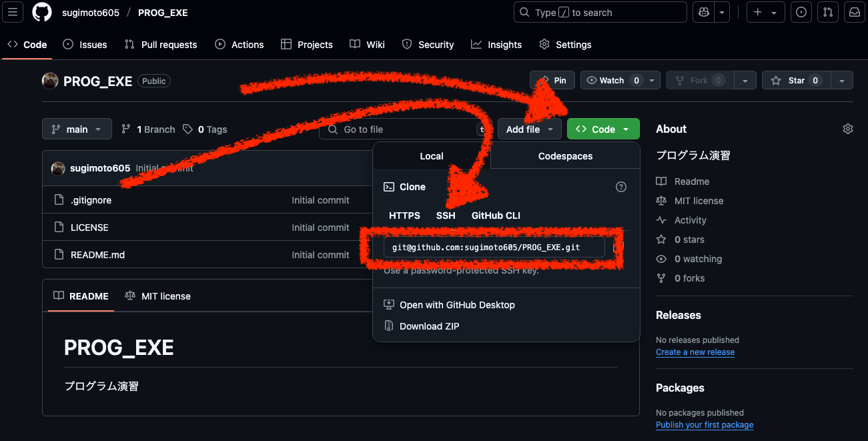Show the MIT license tab
868x441 pixels.
(x=157, y=296)
